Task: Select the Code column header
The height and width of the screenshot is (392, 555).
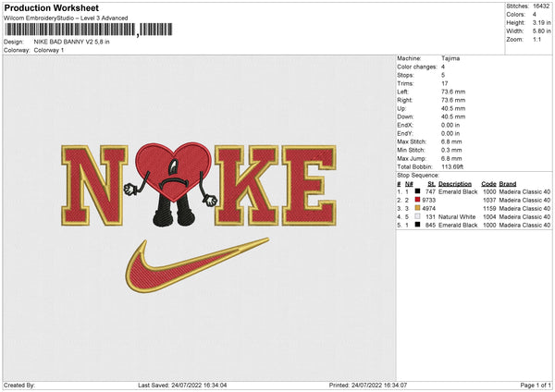Action: click(x=488, y=184)
